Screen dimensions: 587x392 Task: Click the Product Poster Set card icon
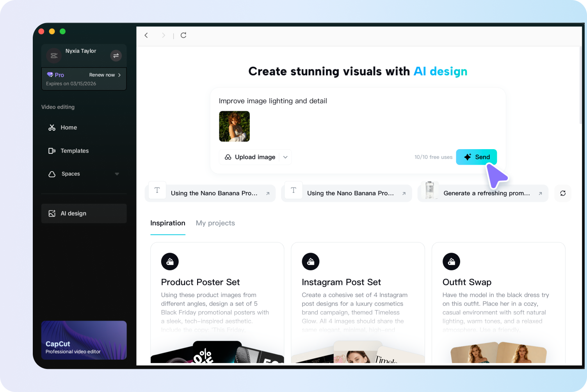tap(170, 262)
